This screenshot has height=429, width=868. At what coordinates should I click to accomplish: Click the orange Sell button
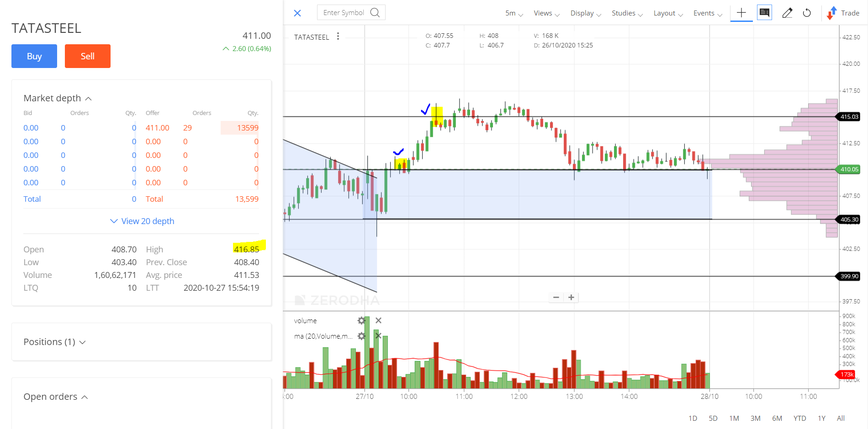[x=88, y=56]
